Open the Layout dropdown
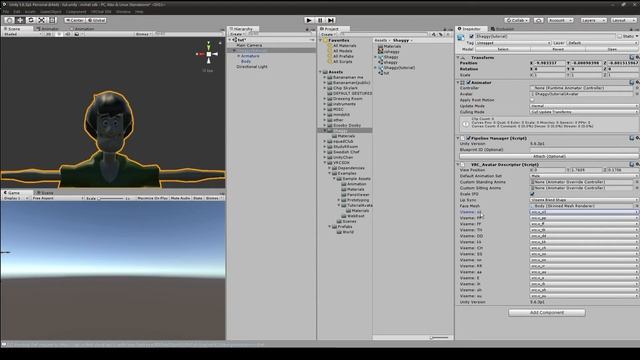 (623, 20)
